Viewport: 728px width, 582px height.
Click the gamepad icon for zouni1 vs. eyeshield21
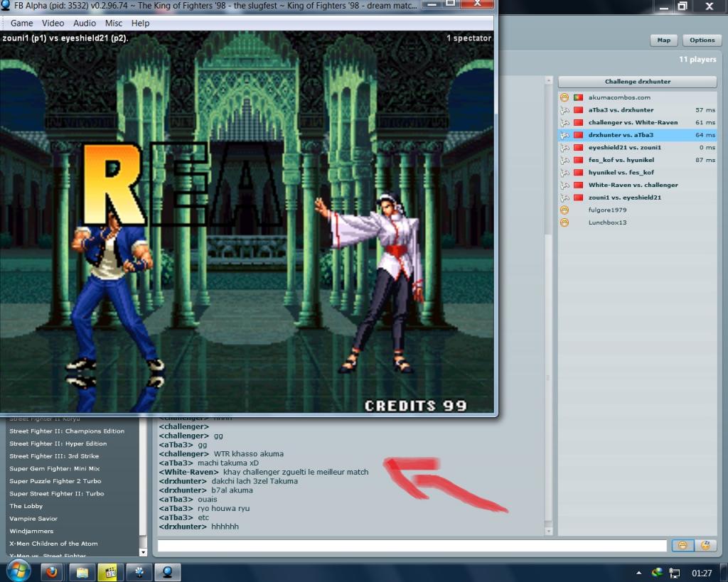tap(564, 198)
